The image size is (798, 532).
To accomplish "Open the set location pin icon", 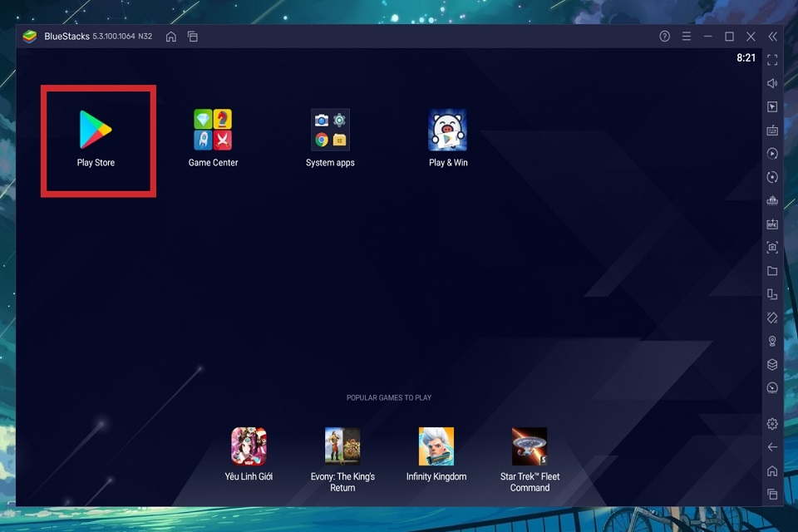I will click(772, 341).
